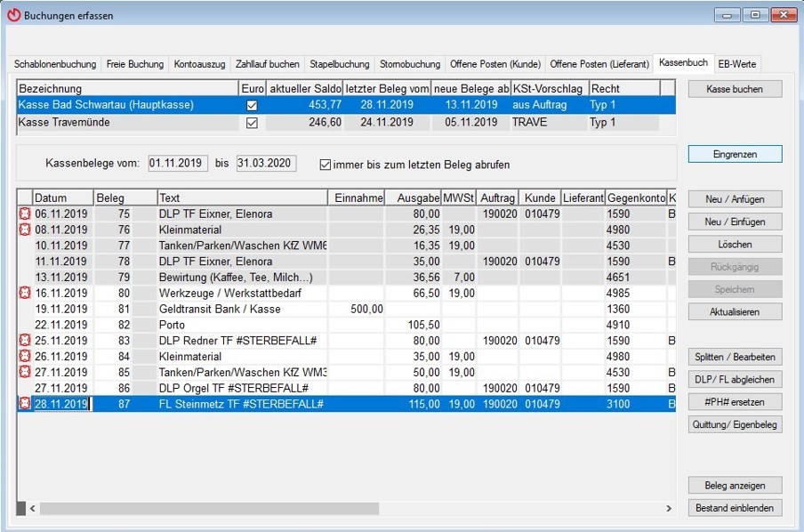The width and height of the screenshot is (804, 532).
Task: Select the Kassenbuch tab
Action: (x=683, y=62)
